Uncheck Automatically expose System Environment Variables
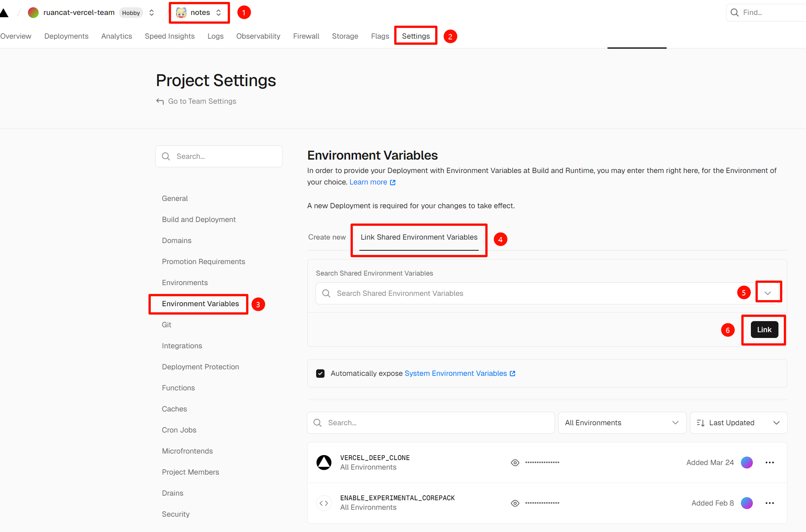 click(x=320, y=374)
